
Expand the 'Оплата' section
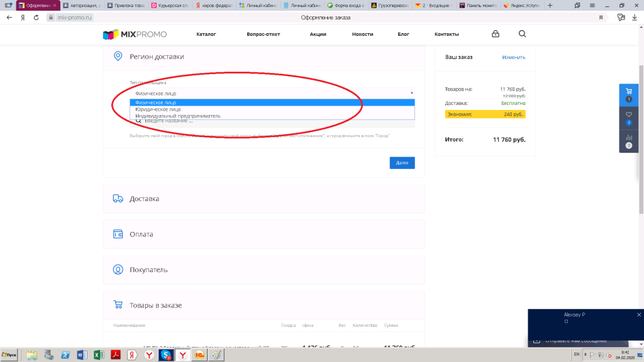point(142,234)
